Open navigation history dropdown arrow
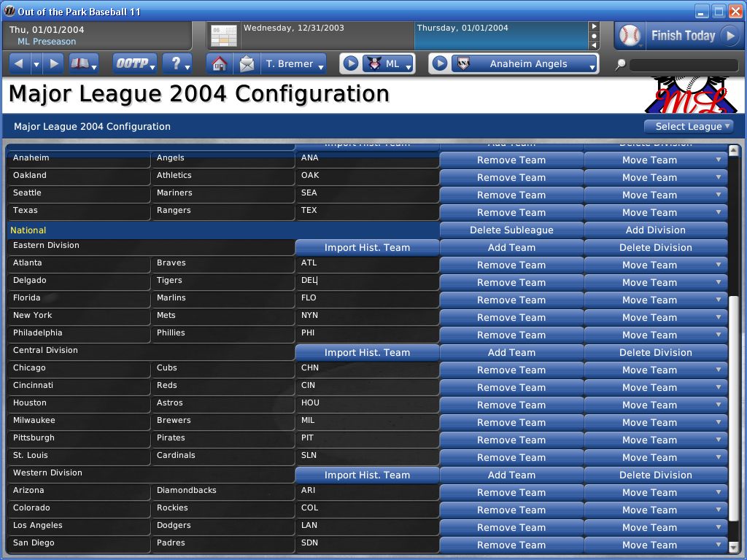 coord(36,63)
